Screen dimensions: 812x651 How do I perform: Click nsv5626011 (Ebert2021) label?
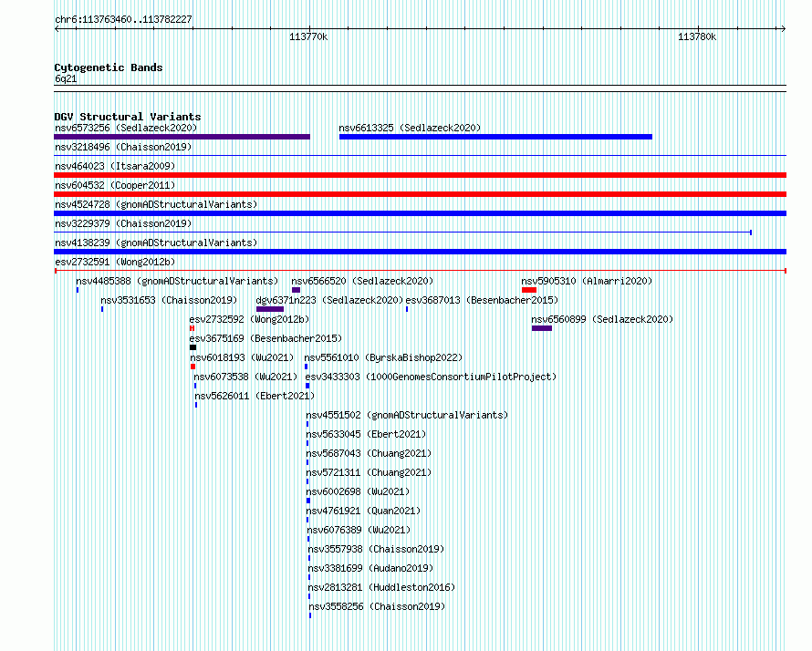click(255, 396)
